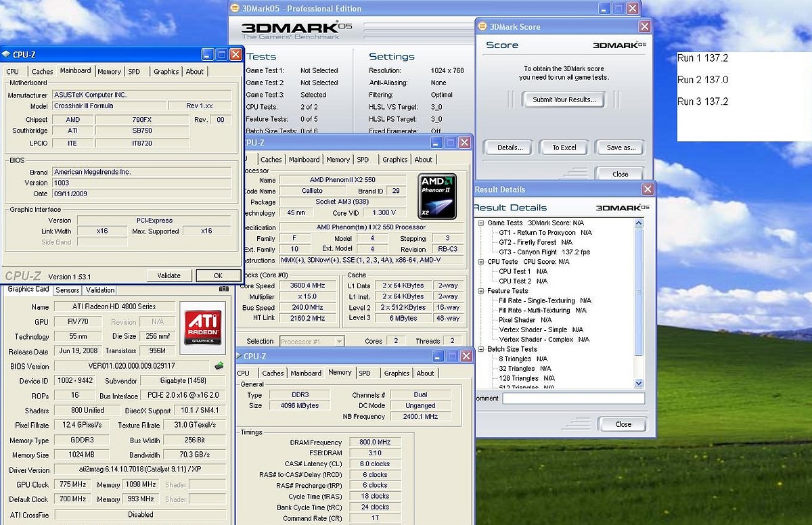This screenshot has height=525, width=812.
Task: Select GT1 - Return To Proxycon row
Action: [x=545, y=232]
